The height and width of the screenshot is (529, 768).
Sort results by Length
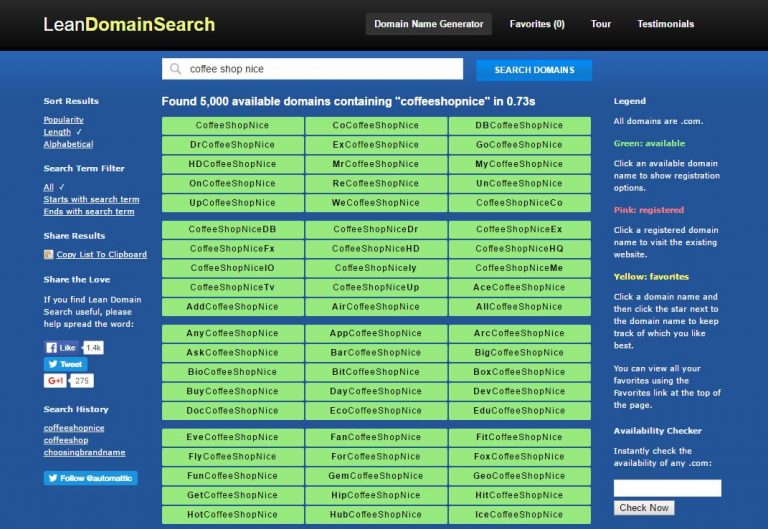click(x=57, y=132)
